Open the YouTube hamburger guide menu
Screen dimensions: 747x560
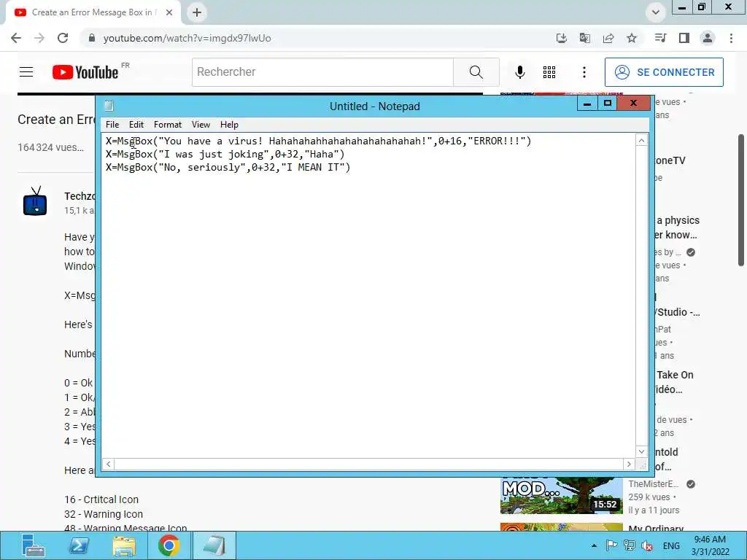tap(26, 72)
